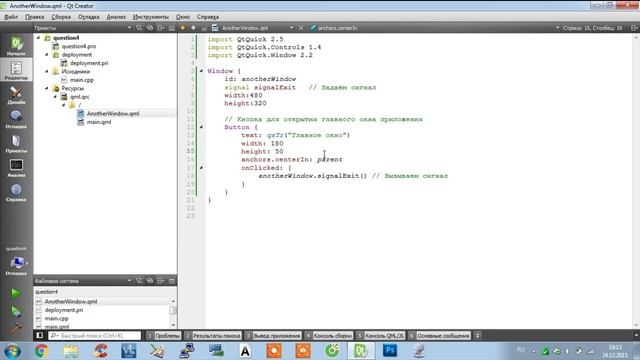Collapse the deployment folder node

coord(47,54)
